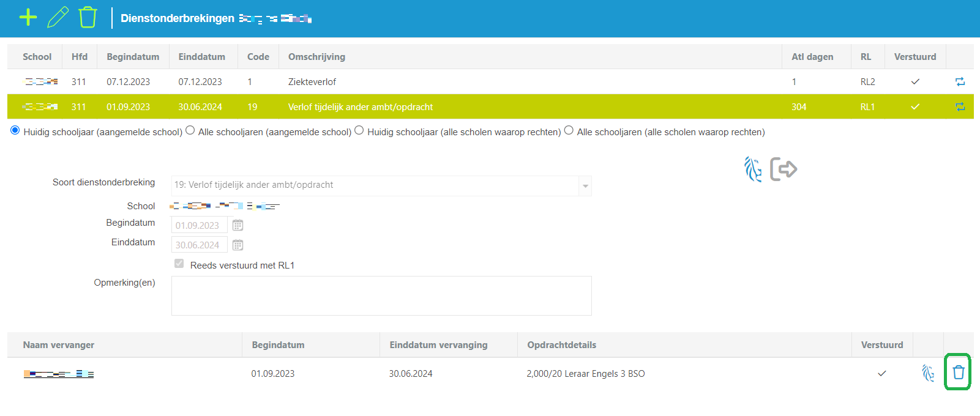Sort by Begindatum column header
This screenshot has width=980, height=416.
[133, 57]
